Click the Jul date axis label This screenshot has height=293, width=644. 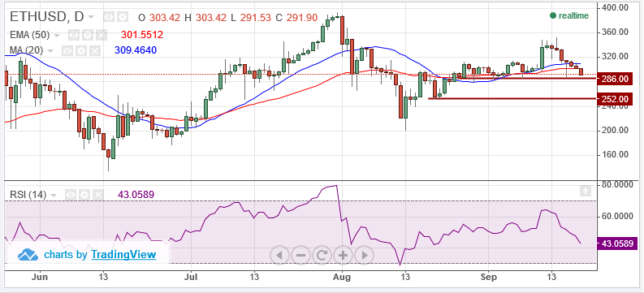tap(191, 277)
